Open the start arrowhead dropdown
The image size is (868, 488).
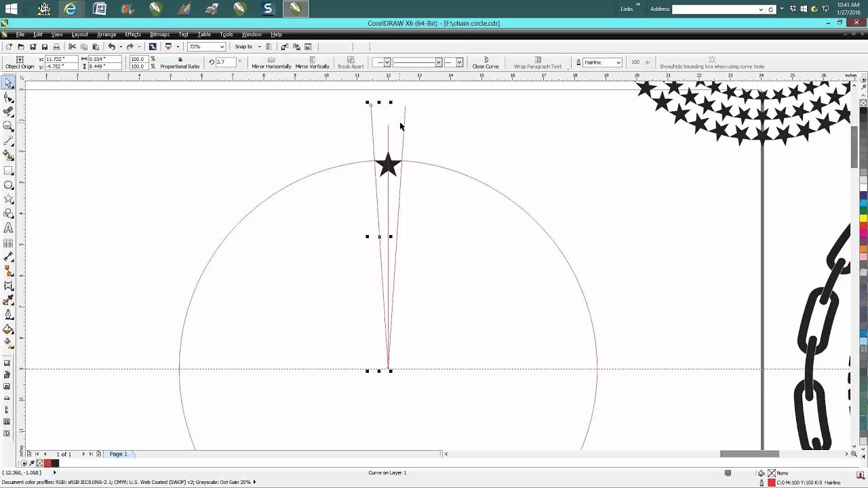tap(387, 62)
